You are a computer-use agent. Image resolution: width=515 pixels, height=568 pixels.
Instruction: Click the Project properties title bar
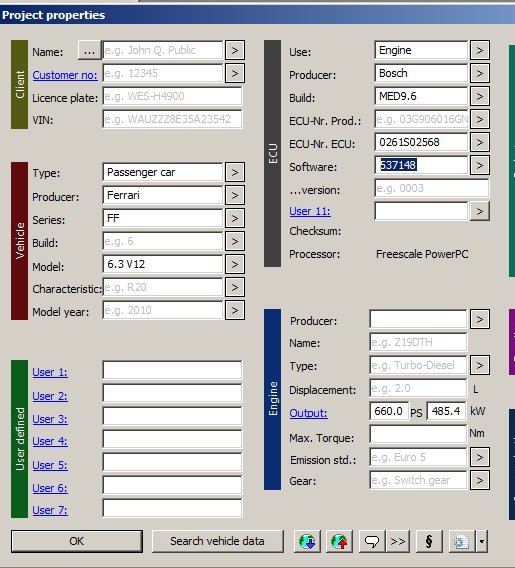(258, 15)
